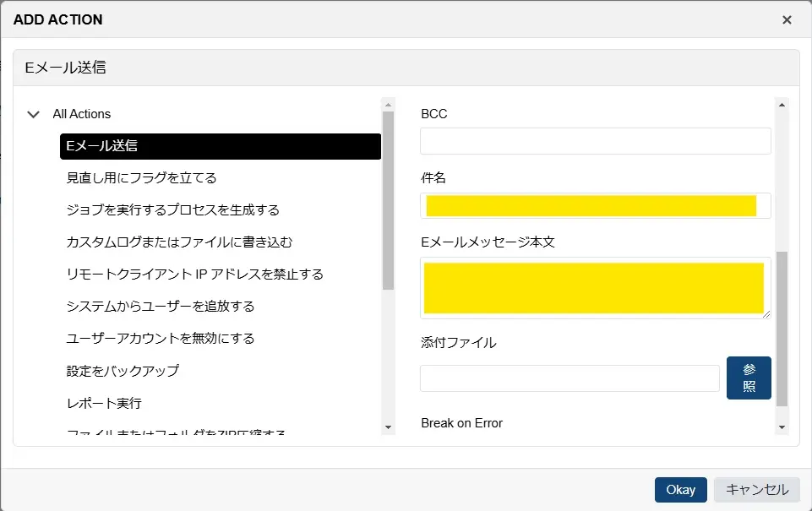Cancel with the キャンセル button
The image size is (812, 511).
tap(756, 490)
